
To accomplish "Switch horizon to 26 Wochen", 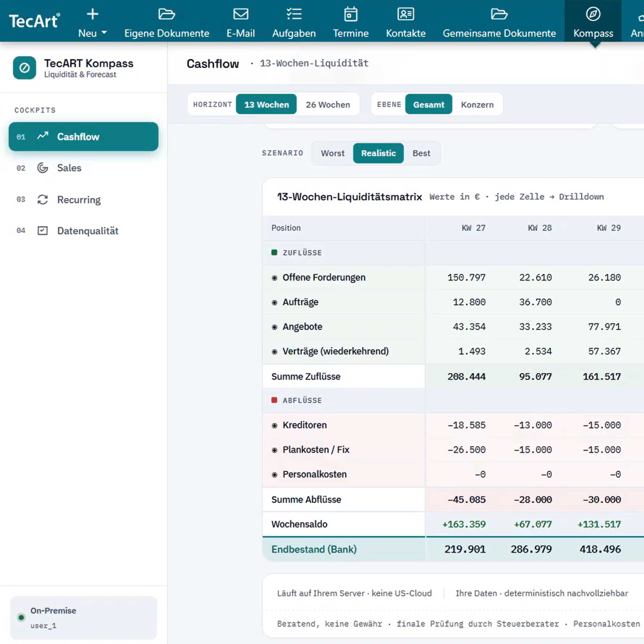I will [x=328, y=104].
